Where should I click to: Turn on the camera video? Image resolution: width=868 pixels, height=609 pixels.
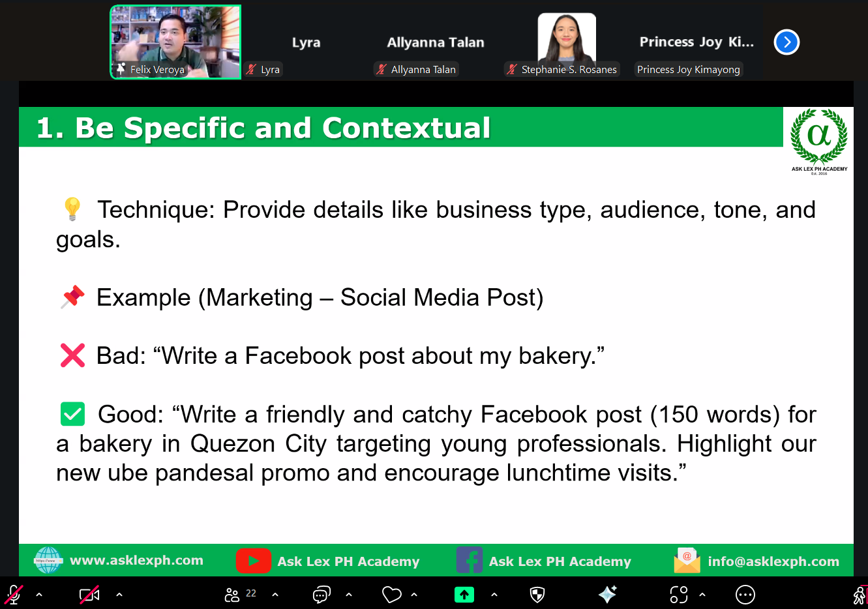click(89, 595)
